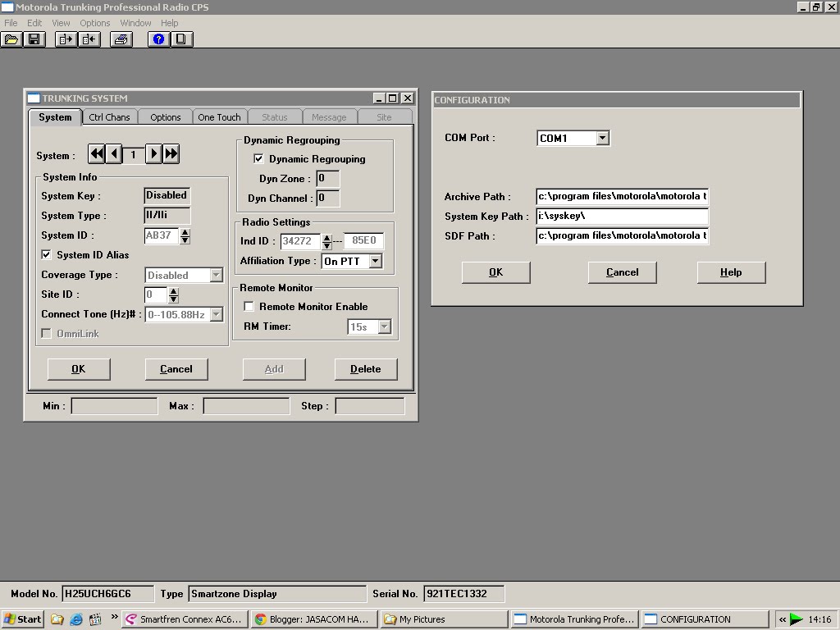Screen dimensions: 840x630
Task: Click the Print toolbar icon
Action: point(121,39)
